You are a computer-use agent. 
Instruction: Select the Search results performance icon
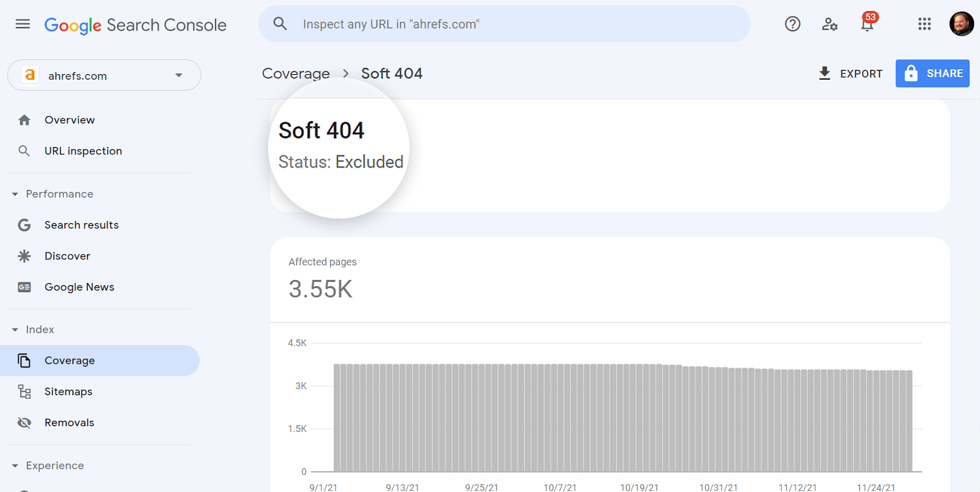[24, 225]
